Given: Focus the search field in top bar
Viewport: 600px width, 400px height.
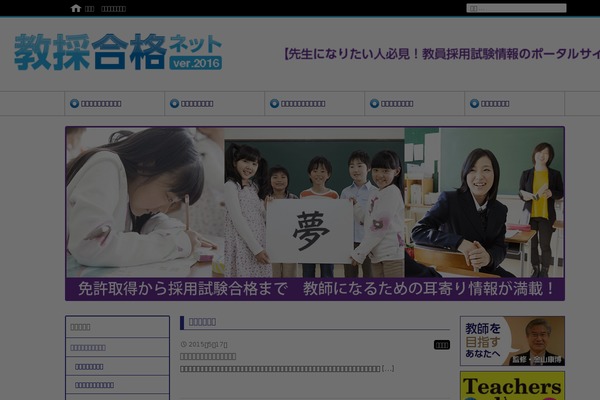Looking at the screenshot, I should click(x=516, y=8).
